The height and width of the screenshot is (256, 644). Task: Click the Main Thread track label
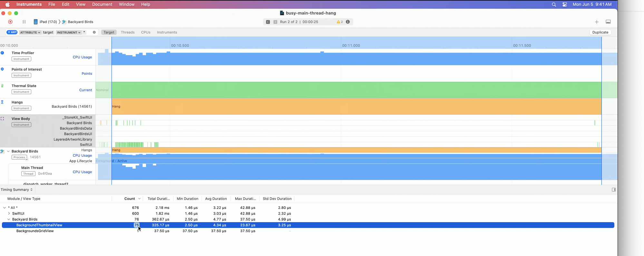32,168
